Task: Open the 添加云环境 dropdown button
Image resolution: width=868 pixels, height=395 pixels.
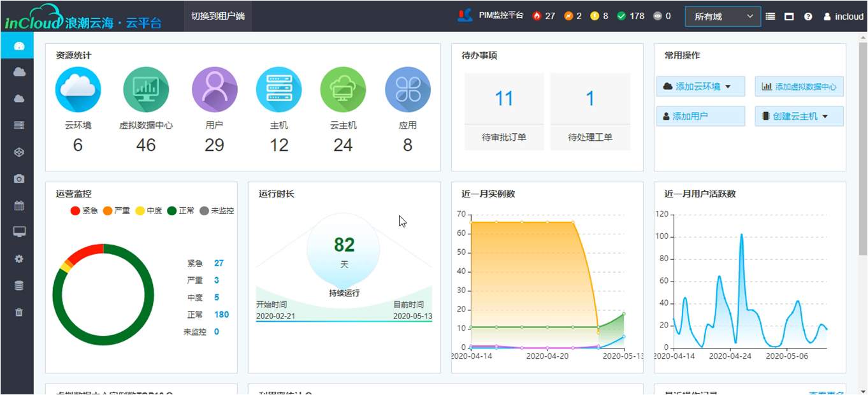Action: pyautogui.click(x=700, y=87)
